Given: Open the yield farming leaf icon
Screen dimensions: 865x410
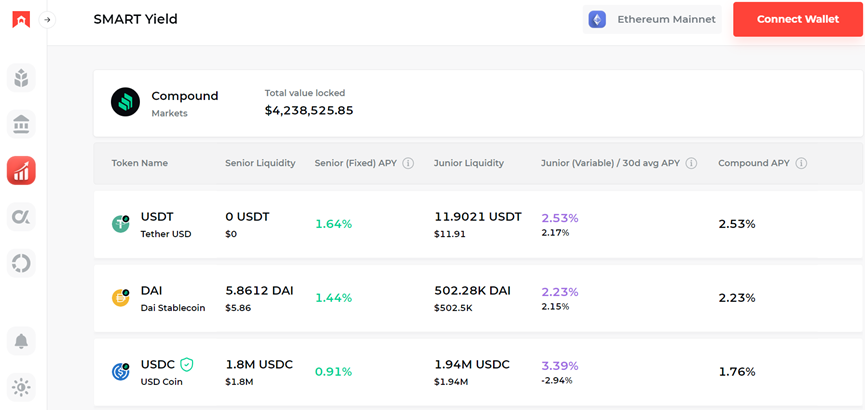Looking at the screenshot, I should pos(21,78).
